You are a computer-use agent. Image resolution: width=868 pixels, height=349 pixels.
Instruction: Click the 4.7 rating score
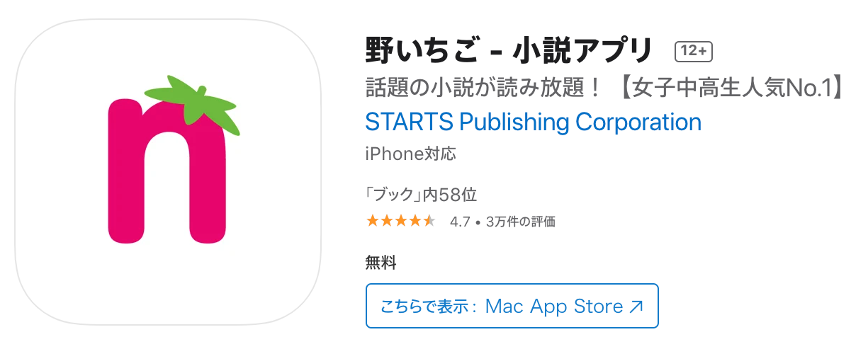point(460,222)
